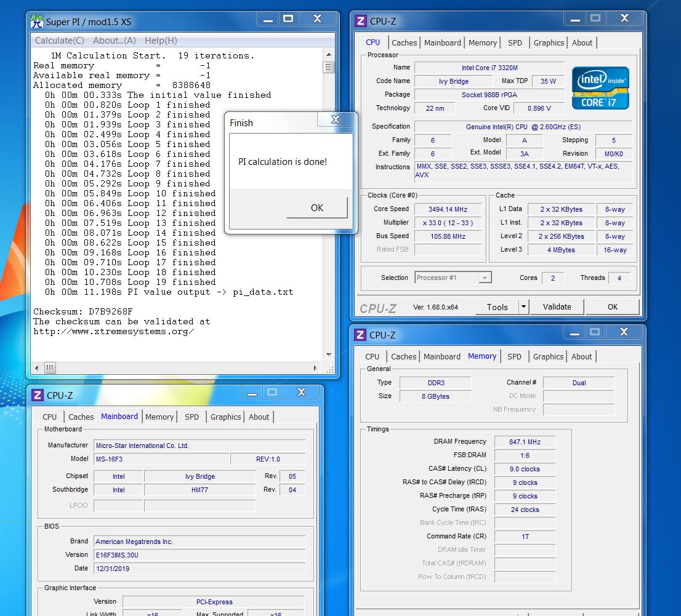Open Caches tab in the Memory window
This screenshot has width=681, height=616.
point(403,356)
